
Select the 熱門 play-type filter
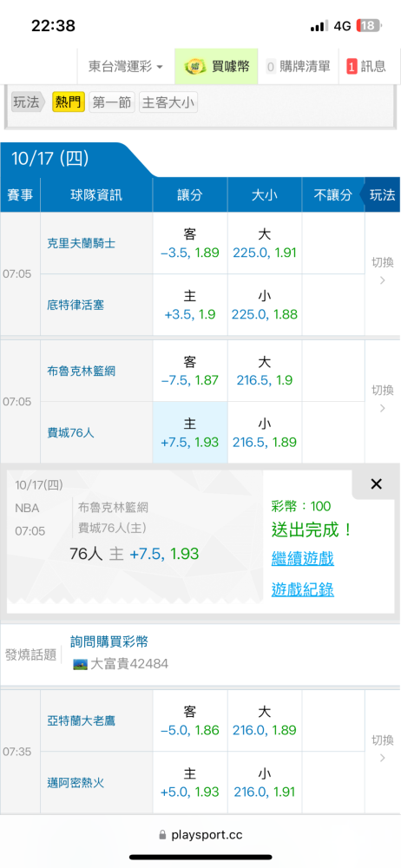pos(69,102)
